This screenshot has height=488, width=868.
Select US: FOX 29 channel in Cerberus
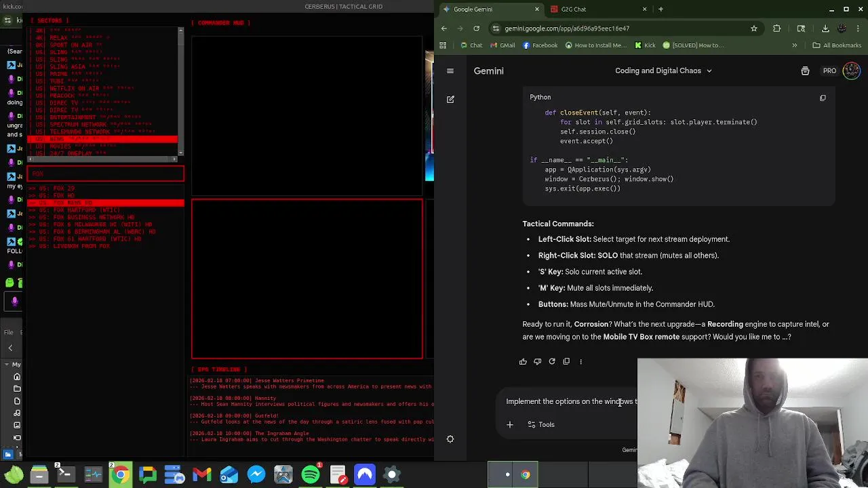(x=106, y=188)
